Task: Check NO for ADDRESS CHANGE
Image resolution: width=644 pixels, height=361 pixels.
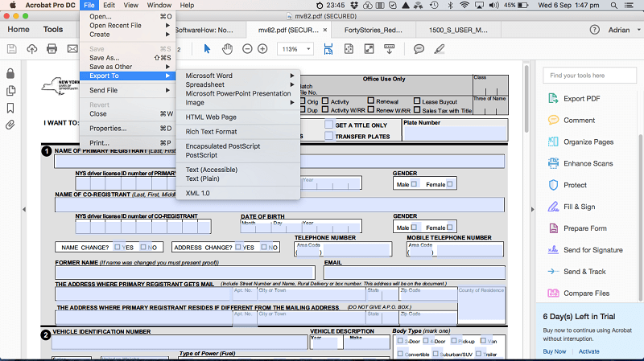Action: [x=264, y=247]
